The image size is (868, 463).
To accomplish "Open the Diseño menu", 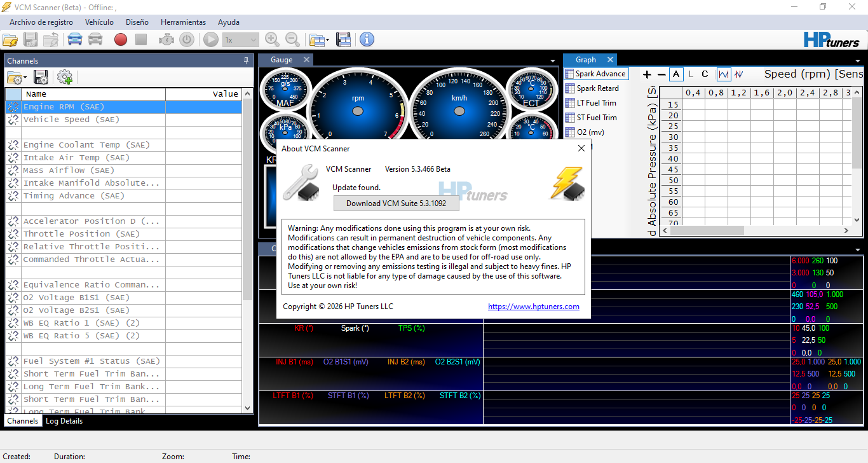I will 137,22.
